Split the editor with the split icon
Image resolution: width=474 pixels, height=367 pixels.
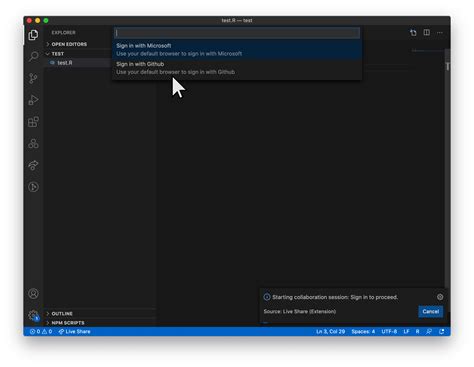pyautogui.click(x=427, y=32)
